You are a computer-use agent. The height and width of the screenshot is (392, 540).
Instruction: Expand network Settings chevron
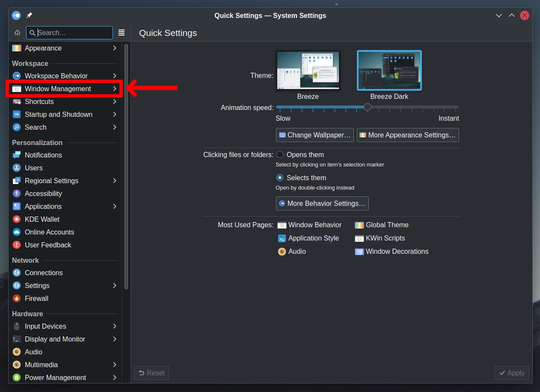point(115,285)
